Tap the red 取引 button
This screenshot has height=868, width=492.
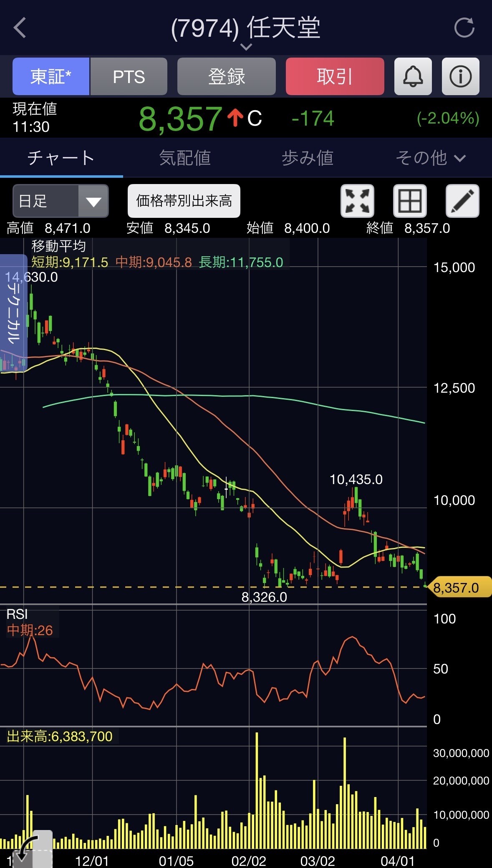click(x=335, y=76)
